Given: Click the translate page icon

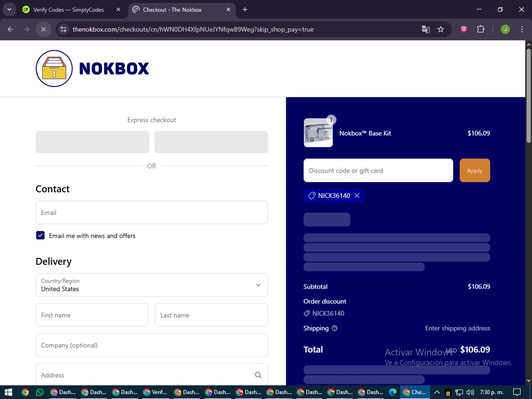Looking at the screenshot, I should tap(426, 29).
